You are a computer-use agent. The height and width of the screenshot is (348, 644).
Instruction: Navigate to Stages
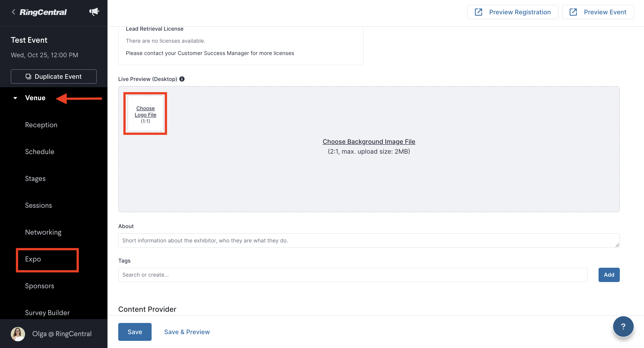pyautogui.click(x=35, y=178)
